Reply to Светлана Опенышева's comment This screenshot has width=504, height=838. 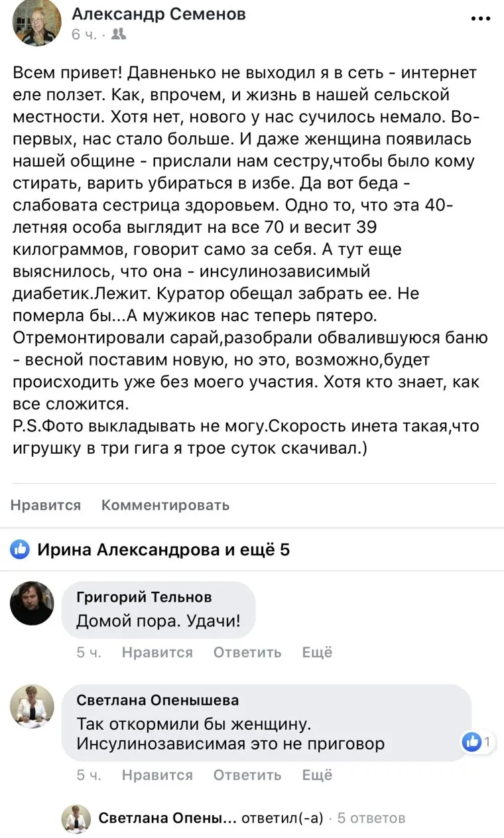tap(247, 775)
